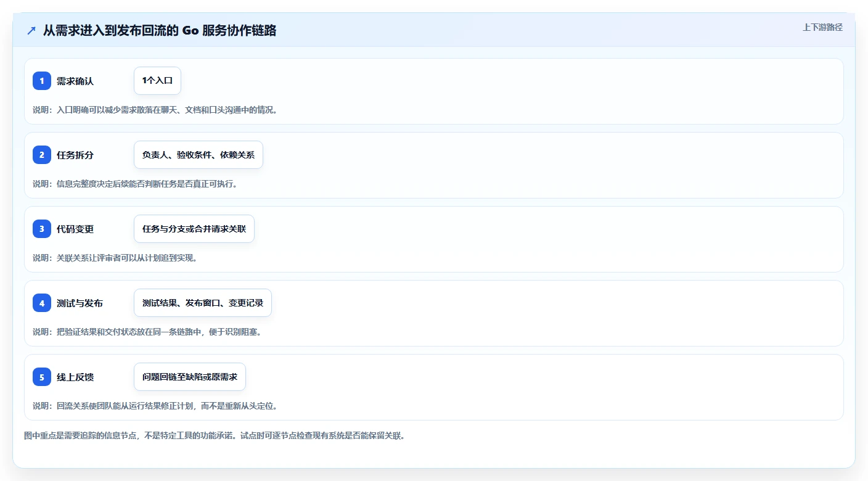This screenshot has width=868, height=481.
Task: Click the note starting 回流关系使团队
Action: (x=155, y=406)
